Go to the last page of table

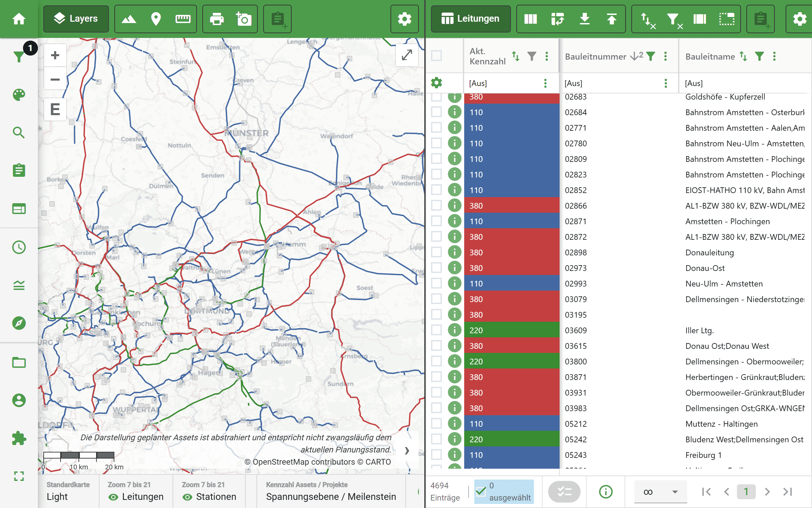click(x=788, y=492)
